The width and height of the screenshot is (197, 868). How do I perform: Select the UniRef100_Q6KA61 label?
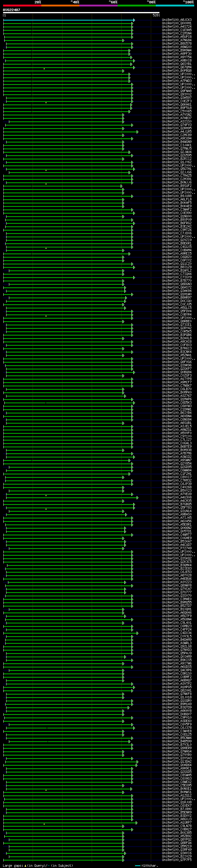point(177,104)
